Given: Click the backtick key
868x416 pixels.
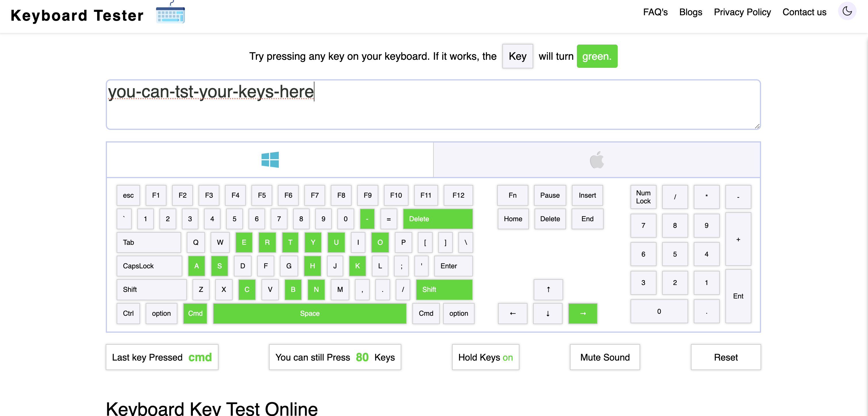Looking at the screenshot, I should coord(124,219).
